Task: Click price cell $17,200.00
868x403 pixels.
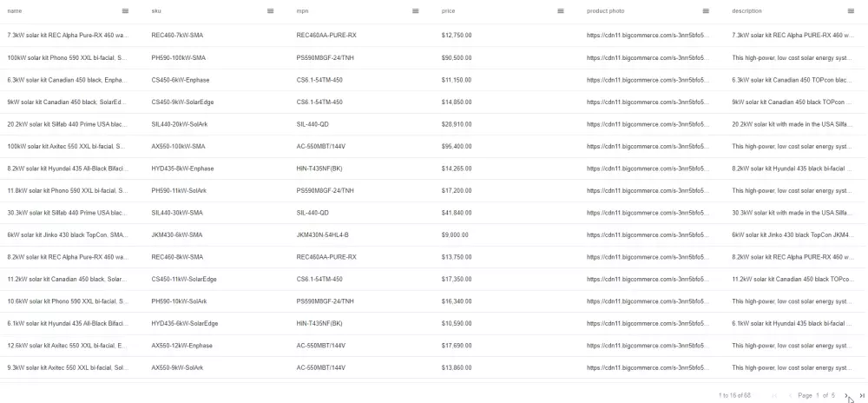Action: click(x=457, y=190)
